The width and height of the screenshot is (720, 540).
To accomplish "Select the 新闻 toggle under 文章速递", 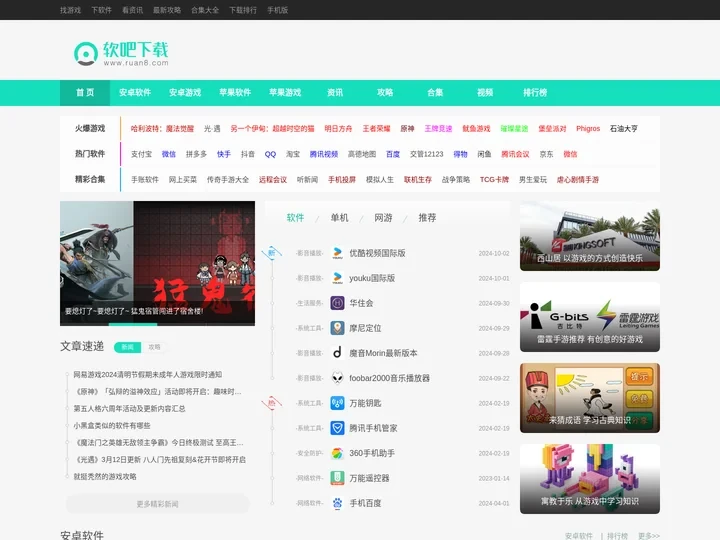I will [128, 347].
